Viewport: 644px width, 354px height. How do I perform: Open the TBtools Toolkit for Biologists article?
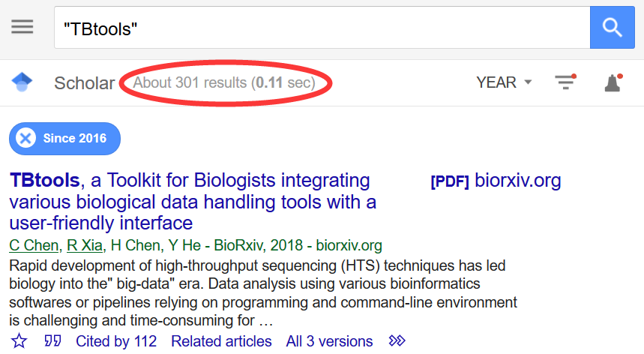tap(193, 202)
